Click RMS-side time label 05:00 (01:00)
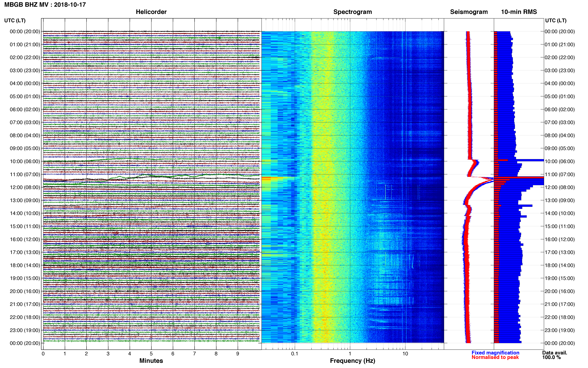588x368 pixels. coord(560,96)
